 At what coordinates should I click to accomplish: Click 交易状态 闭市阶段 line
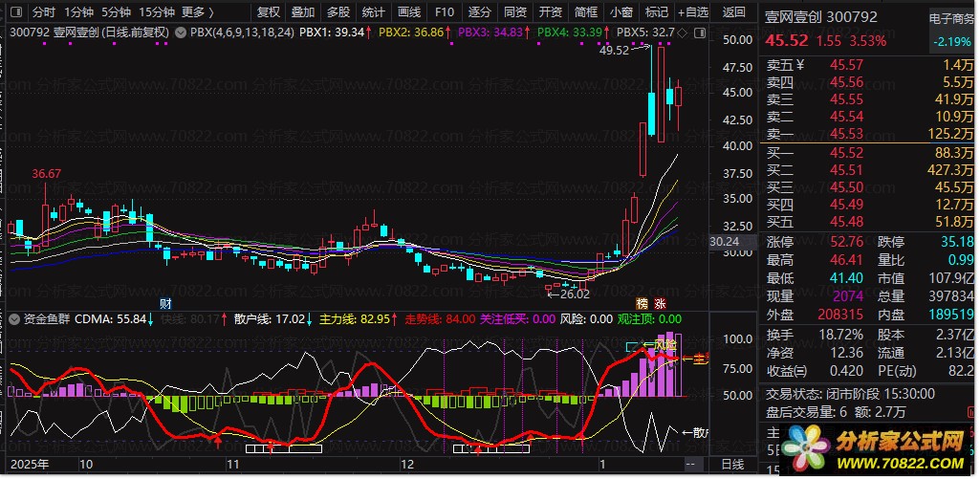(850, 394)
